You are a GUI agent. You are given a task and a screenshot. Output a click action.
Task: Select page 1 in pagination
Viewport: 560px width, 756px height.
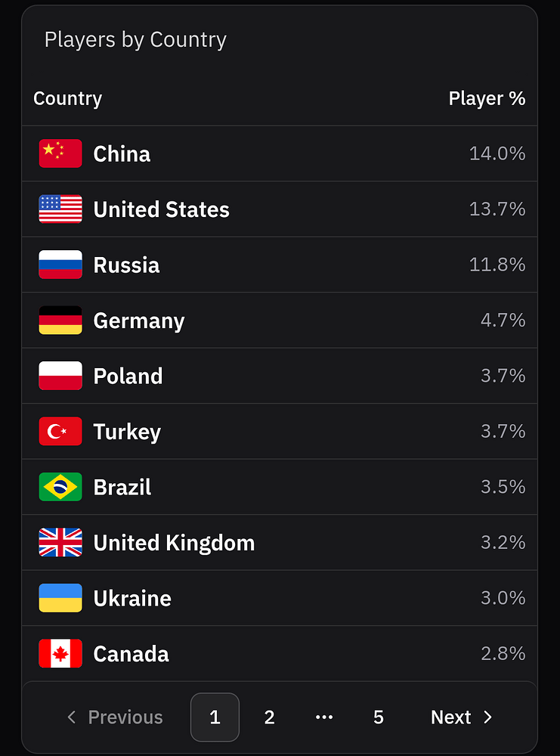tap(215, 717)
